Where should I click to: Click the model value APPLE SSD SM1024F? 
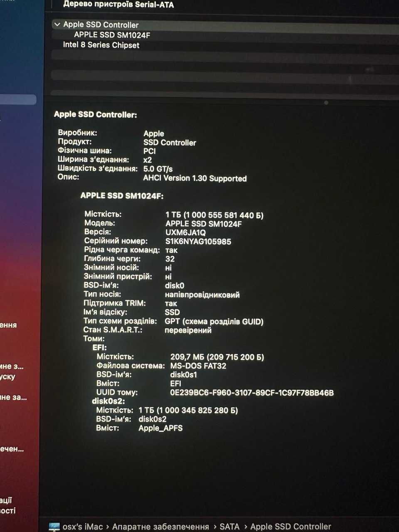[204, 224]
